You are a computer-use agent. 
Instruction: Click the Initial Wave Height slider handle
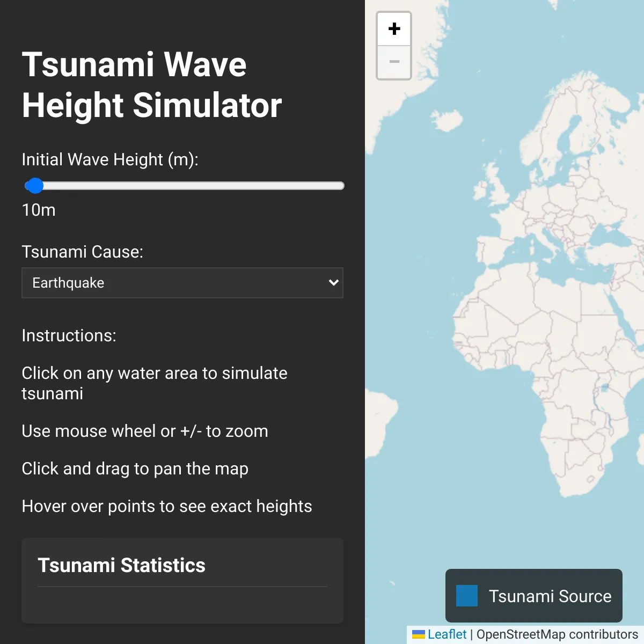35,186
